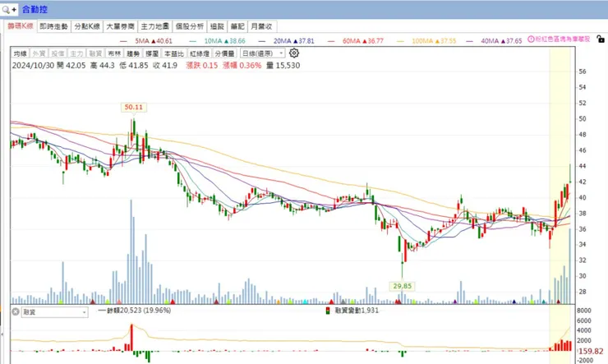Click the cyan triangle marker on volume axis
Screen dimensions: 608x364
[x=305, y=302]
